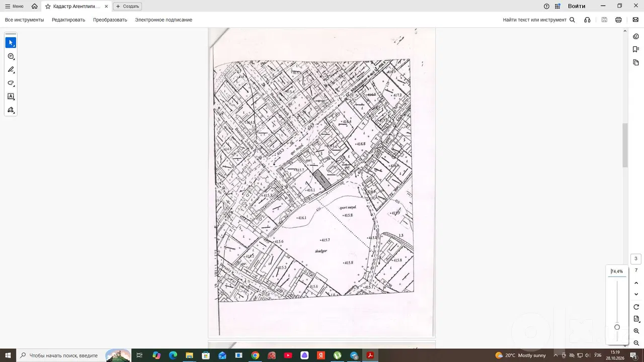Screen dimensions: 644x362
Task: Open Google Chrome from the taskbar
Action: coord(255,355)
